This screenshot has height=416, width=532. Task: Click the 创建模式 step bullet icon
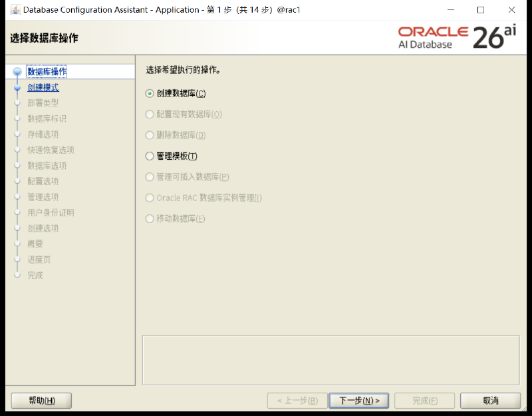click(17, 88)
